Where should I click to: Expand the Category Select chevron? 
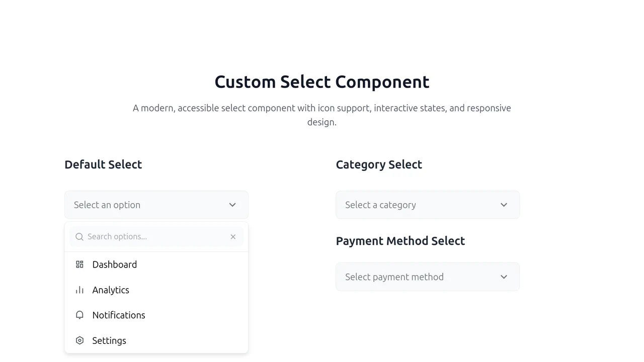click(504, 205)
